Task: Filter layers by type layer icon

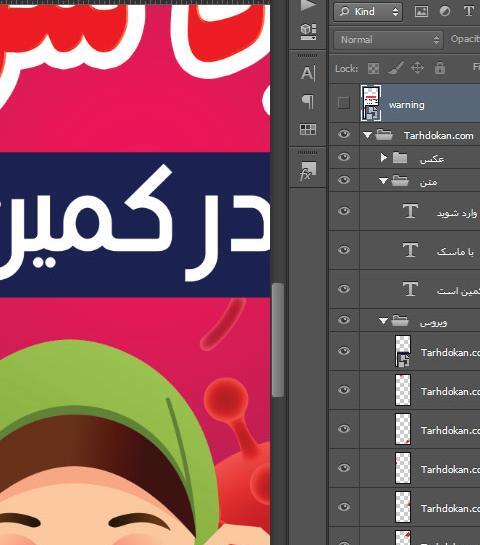Action: click(x=469, y=11)
